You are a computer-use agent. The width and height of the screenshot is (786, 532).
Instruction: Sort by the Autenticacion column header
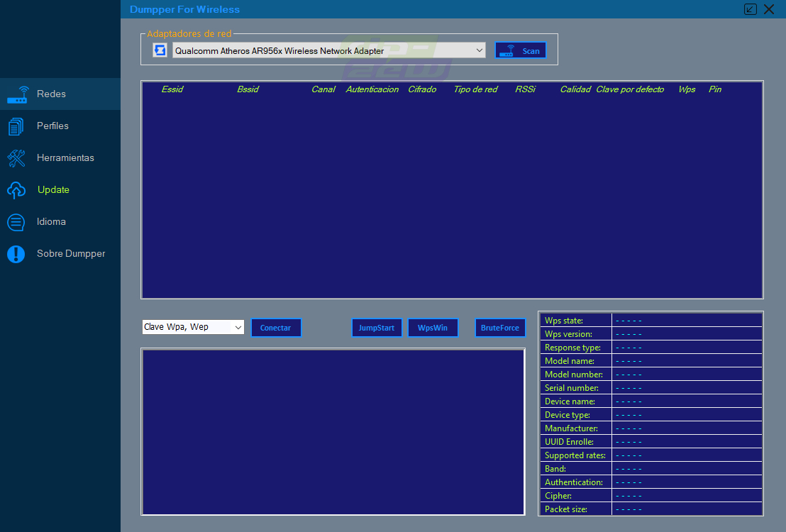pyautogui.click(x=372, y=89)
